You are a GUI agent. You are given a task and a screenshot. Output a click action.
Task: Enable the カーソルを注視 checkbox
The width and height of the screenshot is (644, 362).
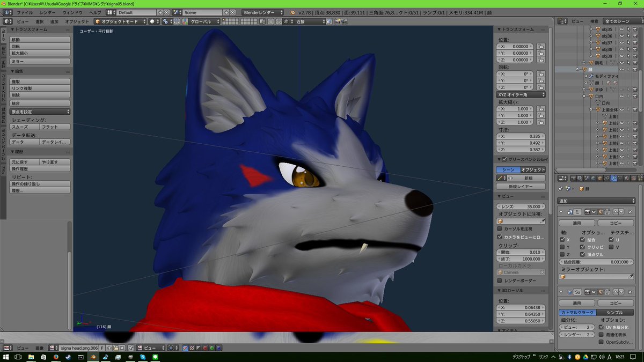[500, 228]
